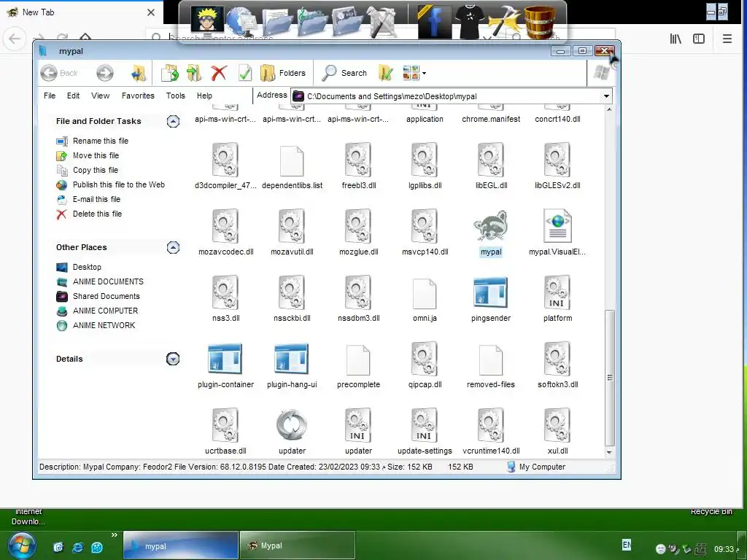Select the mypal.VisualEl... file icon
Image resolution: width=747 pixels, height=560 pixels.
tap(557, 233)
